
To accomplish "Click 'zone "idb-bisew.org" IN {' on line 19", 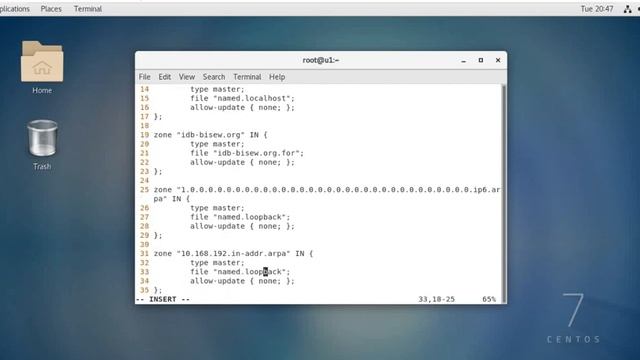I will click(211, 135).
